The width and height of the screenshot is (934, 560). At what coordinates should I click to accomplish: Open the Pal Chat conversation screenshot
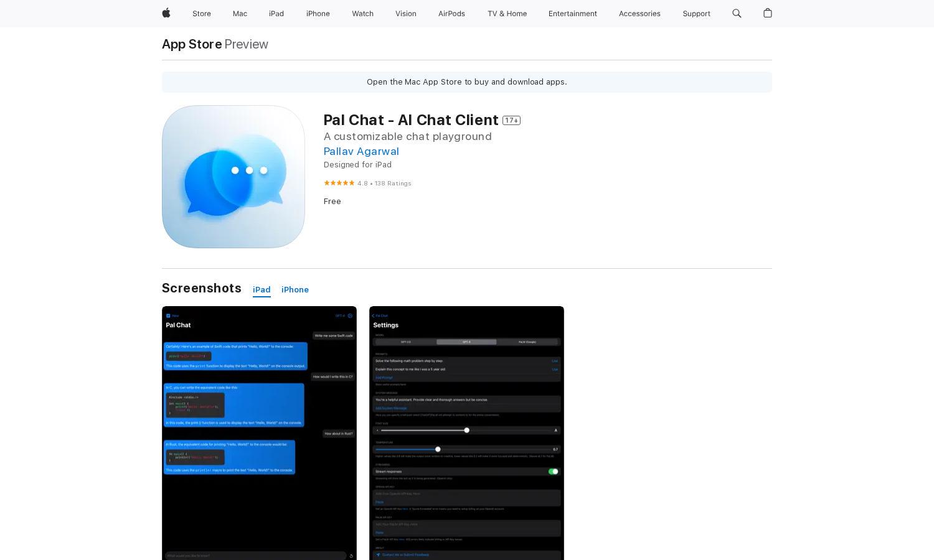coord(259,433)
